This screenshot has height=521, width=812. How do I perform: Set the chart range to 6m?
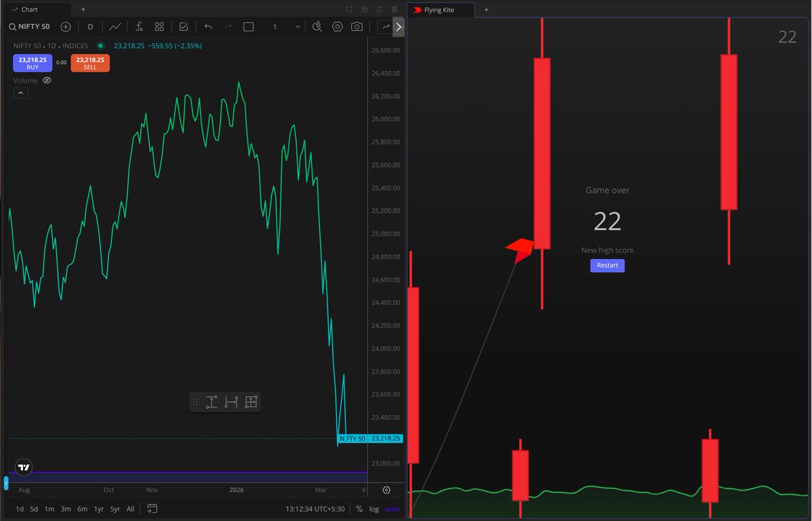pyautogui.click(x=82, y=509)
